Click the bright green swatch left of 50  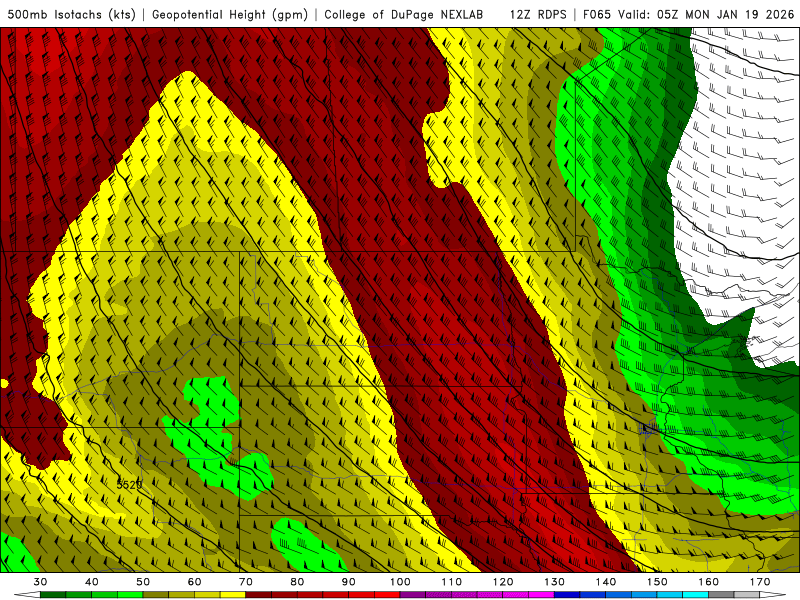[x=130, y=595]
